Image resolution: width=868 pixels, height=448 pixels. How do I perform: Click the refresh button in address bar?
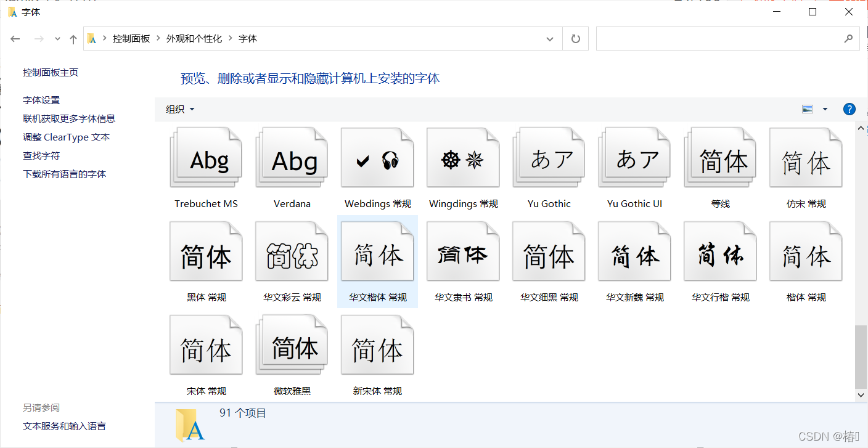tap(576, 39)
